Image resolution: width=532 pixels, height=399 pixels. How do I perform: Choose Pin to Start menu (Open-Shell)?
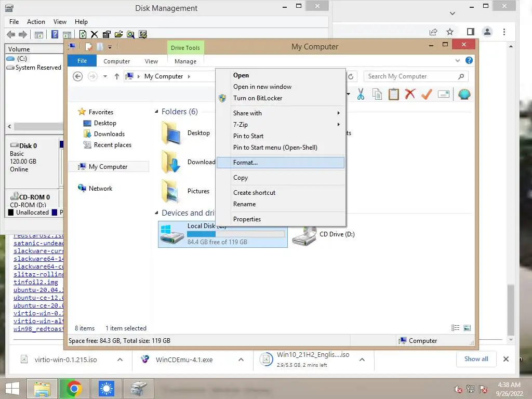coord(280,148)
